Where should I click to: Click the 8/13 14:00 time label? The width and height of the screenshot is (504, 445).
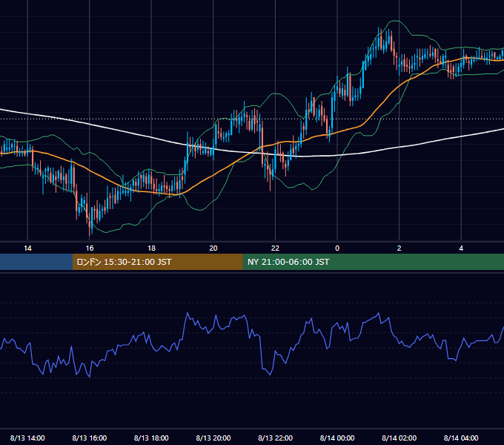pos(27,438)
